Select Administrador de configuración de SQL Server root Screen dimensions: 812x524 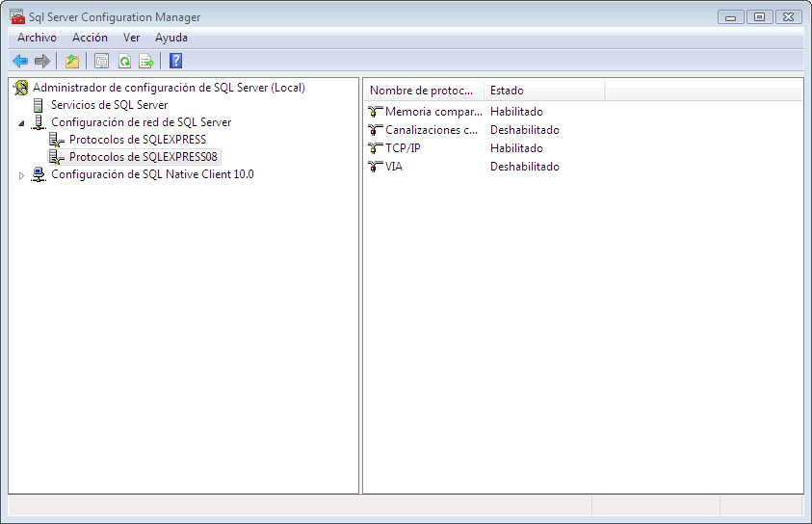pos(169,88)
